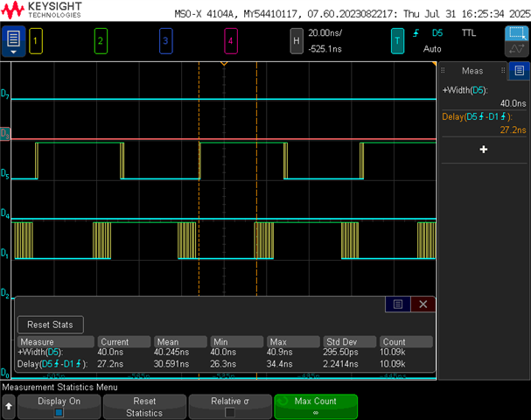
Task: Click the rising edge trigger slope icon
Action: pos(416,33)
